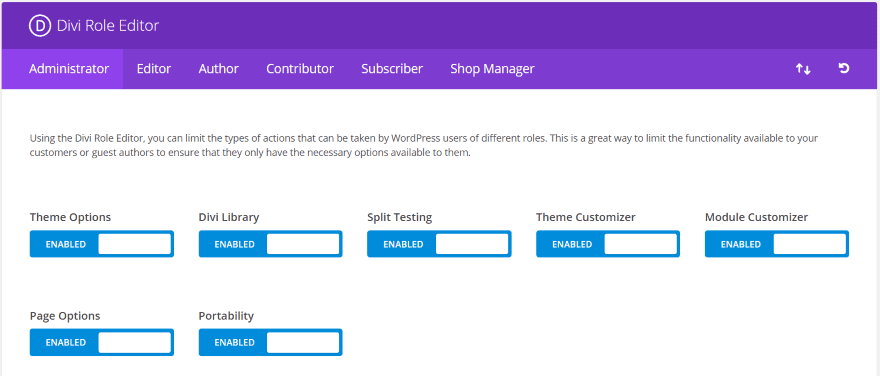
Task: Click the Theme Options label
Action: tap(70, 217)
